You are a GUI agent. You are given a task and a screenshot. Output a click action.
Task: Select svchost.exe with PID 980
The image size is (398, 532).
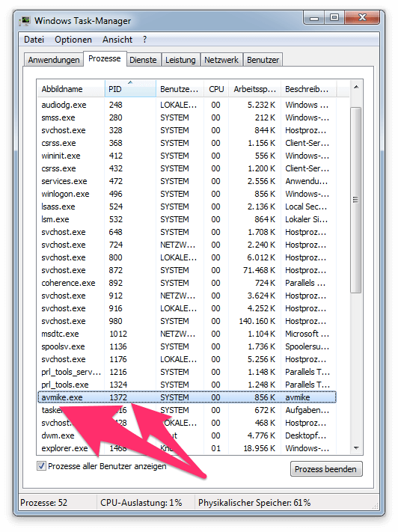(186, 321)
